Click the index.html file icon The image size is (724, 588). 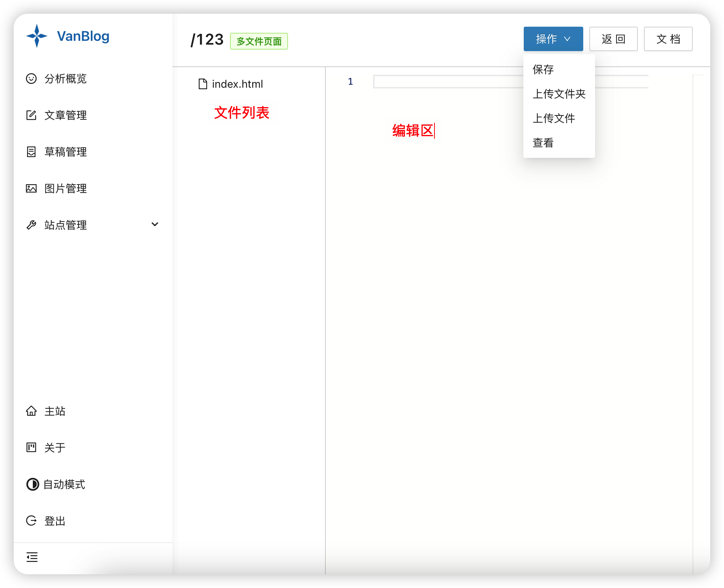click(203, 84)
